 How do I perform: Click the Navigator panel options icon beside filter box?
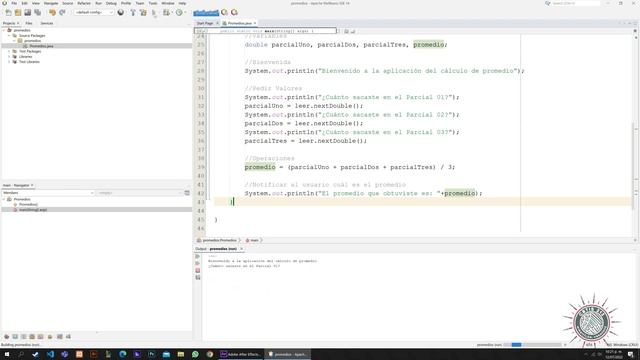[187, 193]
